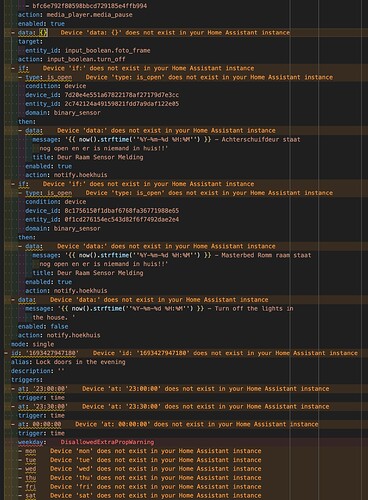
Task: Click entity_id value '0f1cd276154ec543d82f6f7492dae2e4'
Action: pos(122,219)
